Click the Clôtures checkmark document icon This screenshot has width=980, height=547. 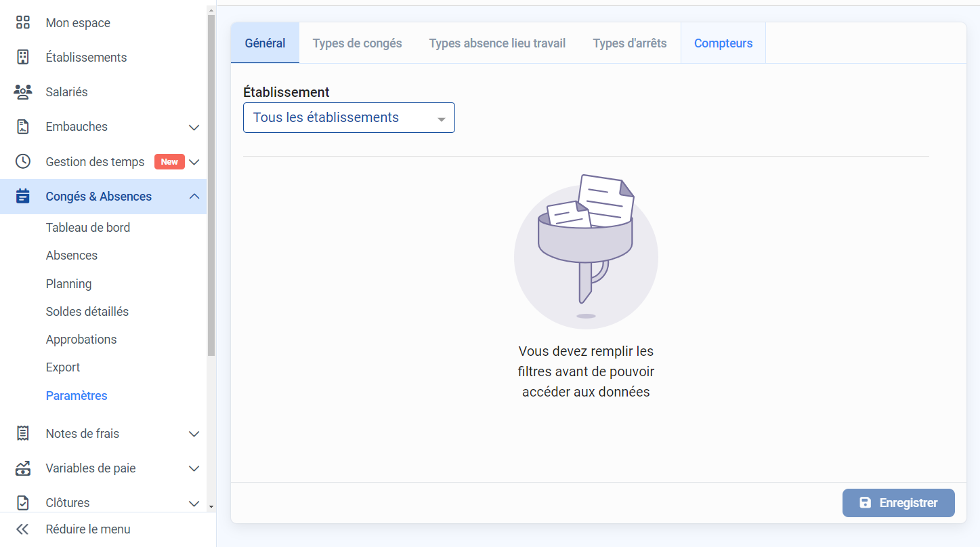pyautogui.click(x=23, y=503)
